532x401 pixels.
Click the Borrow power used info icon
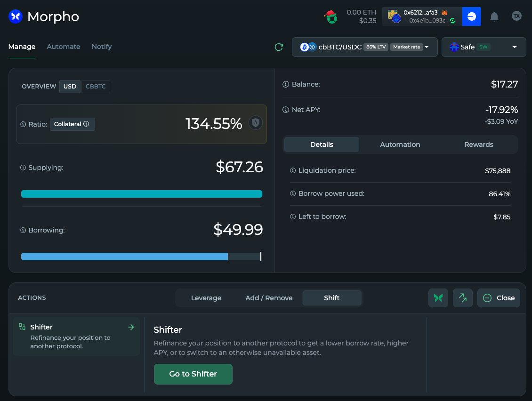point(293,193)
